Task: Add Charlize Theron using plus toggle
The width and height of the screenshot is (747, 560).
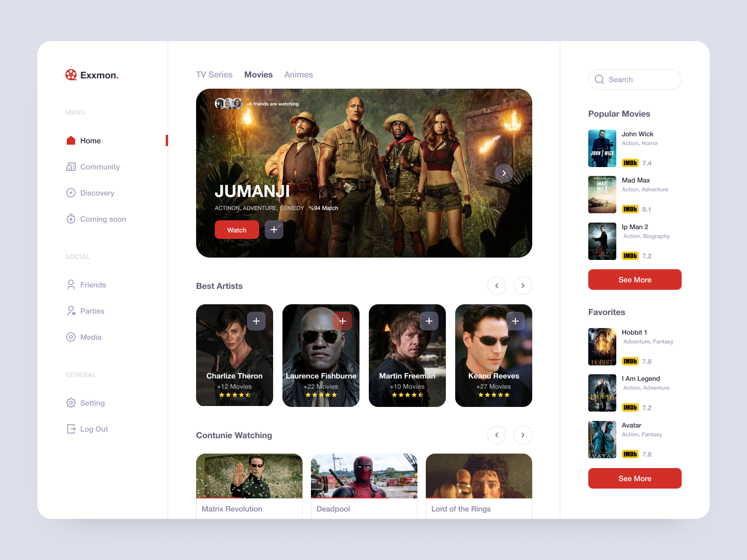Action: click(x=257, y=321)
